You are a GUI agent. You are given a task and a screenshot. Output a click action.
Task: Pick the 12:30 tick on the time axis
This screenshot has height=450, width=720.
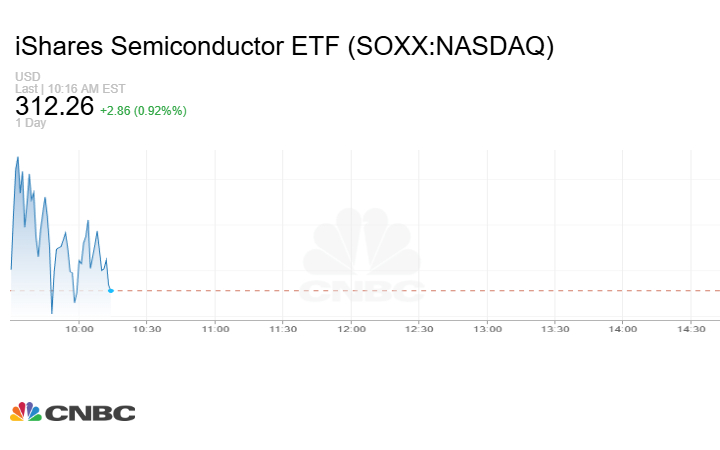(419, 328)
